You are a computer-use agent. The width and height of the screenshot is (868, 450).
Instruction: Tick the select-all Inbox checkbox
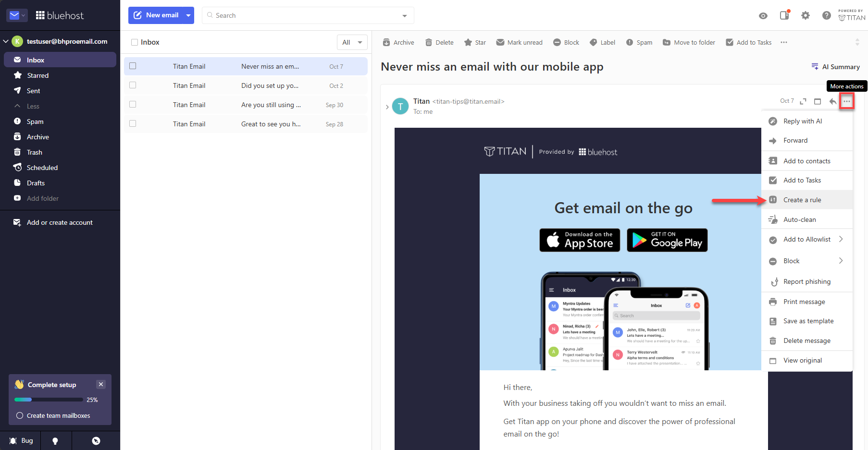click(135, 42)
